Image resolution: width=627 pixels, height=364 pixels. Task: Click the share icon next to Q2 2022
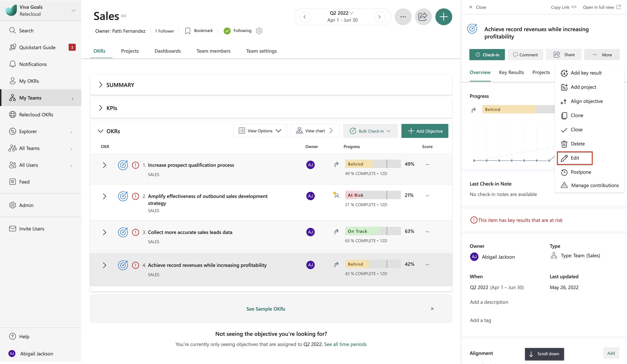click(423, 17)
